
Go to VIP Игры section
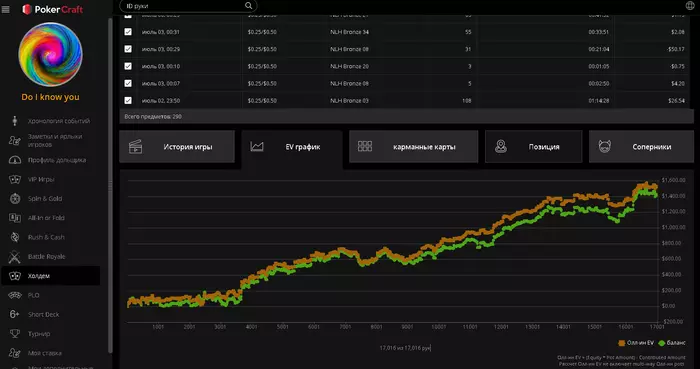[x=41, y=179]
